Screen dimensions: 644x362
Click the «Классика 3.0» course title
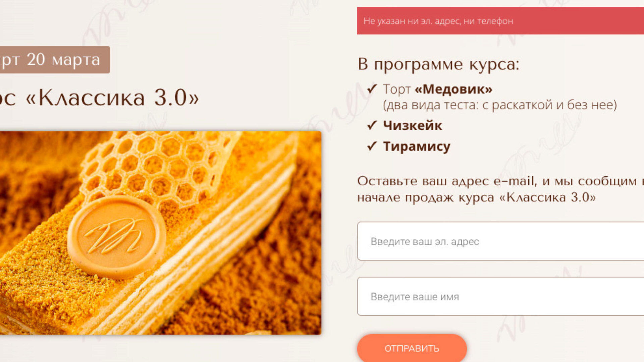point(100,98)
